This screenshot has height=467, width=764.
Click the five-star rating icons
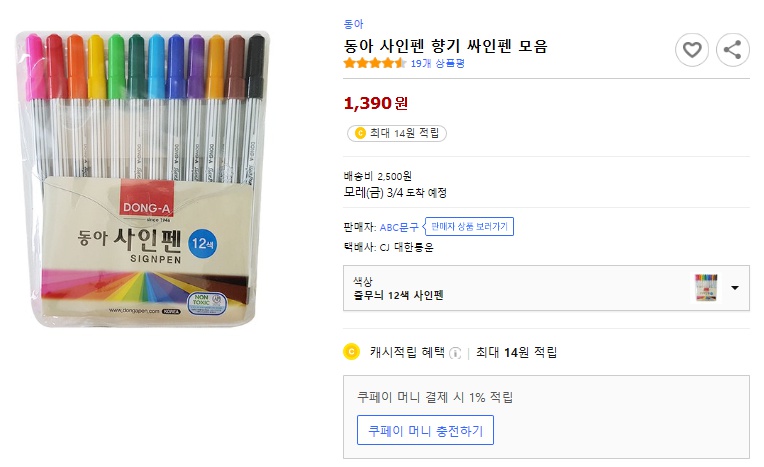tap(374, 63)
